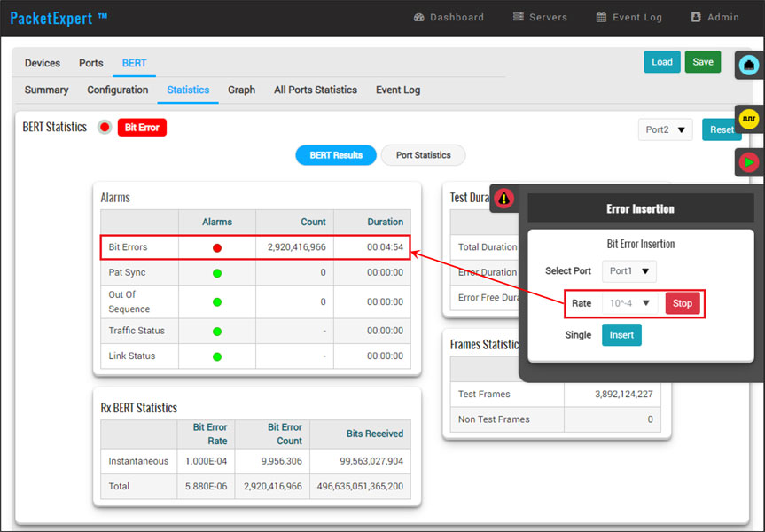Click the Error Insertion panel header

[641, 208]
